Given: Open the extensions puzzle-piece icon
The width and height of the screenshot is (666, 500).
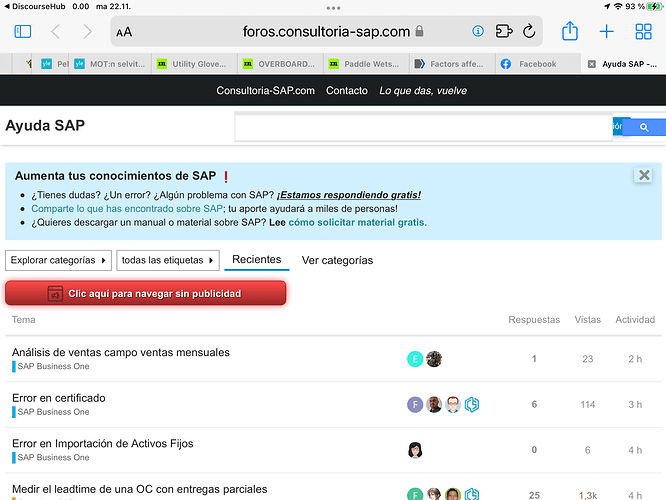Looking at the screenshot, I should pos(504,31).
